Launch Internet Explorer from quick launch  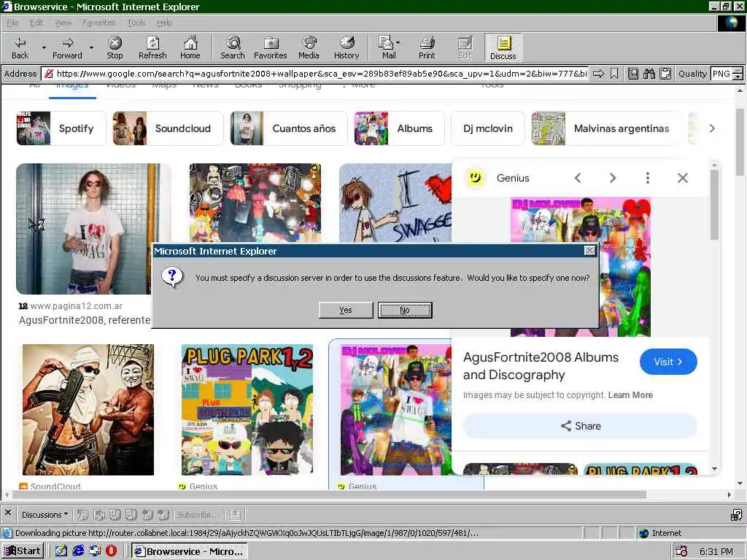click(x=78, y=551)
